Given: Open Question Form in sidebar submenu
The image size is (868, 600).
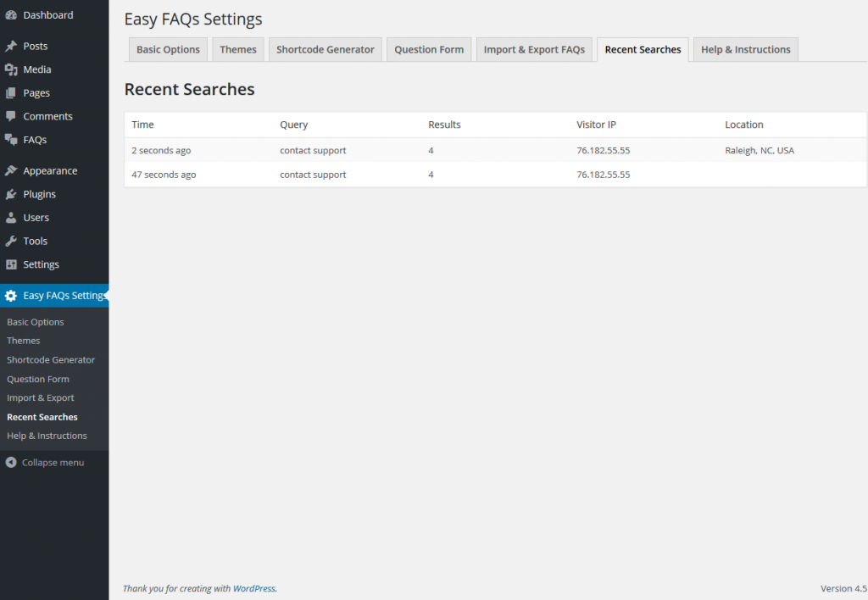Looking at the screenshot, I should (38, 380).
